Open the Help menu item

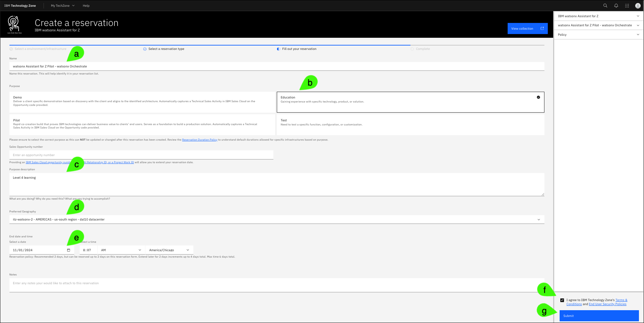86,6
